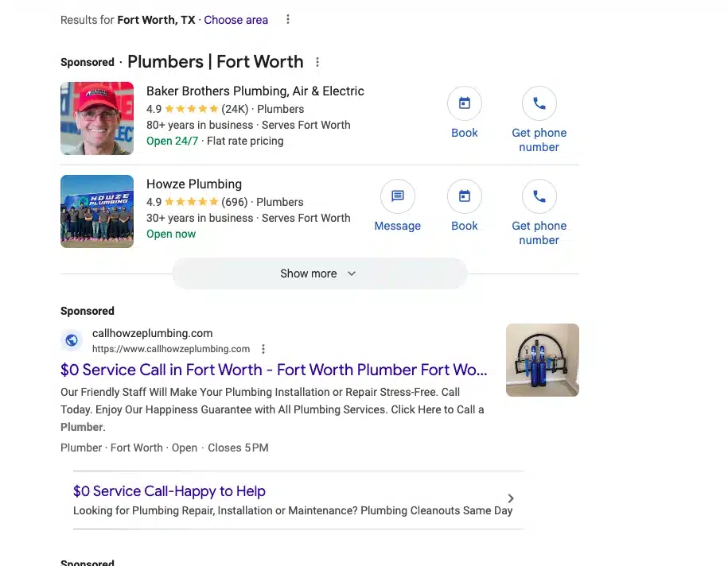
Task: Click the Book label for Howze Plumbing
Action: click(465, 226)
